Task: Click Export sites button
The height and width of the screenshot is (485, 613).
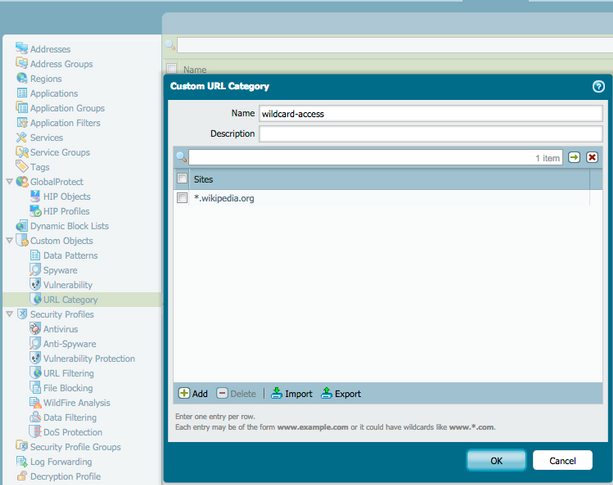Action: [x=341, y=394]
